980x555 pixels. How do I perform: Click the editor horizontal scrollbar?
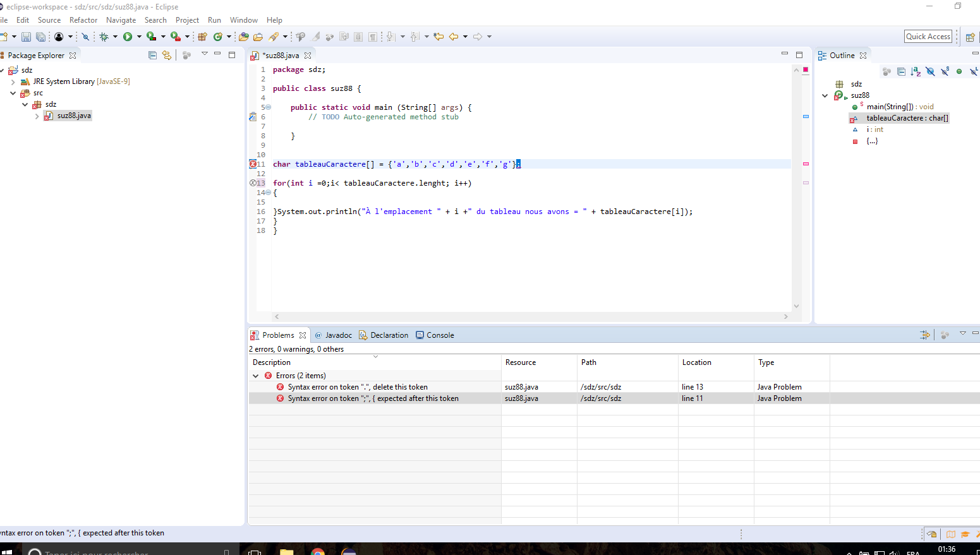531,316
